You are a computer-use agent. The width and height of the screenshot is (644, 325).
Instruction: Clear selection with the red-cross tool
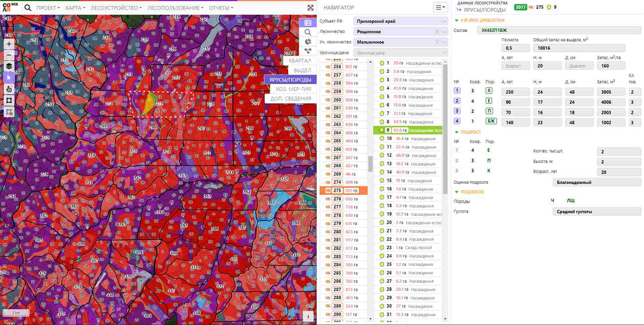pos(9,112)
